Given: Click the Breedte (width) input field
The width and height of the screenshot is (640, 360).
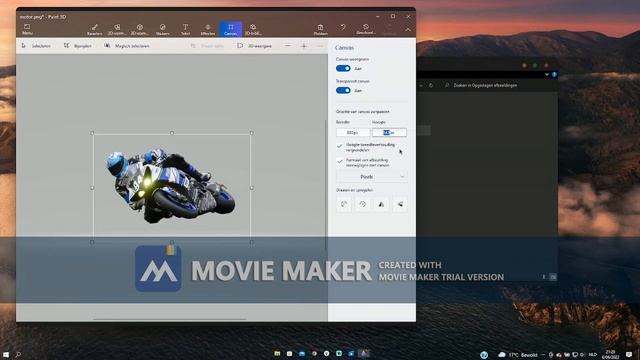Looking at the screenshot, I should [x=353, y=133].
